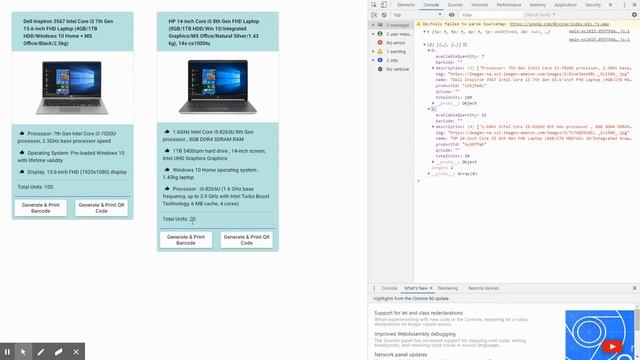This screenshot has width=640, height=360.
Task: Click 'Improved WebAssembly debugging' heading
Action: point(415,334)
